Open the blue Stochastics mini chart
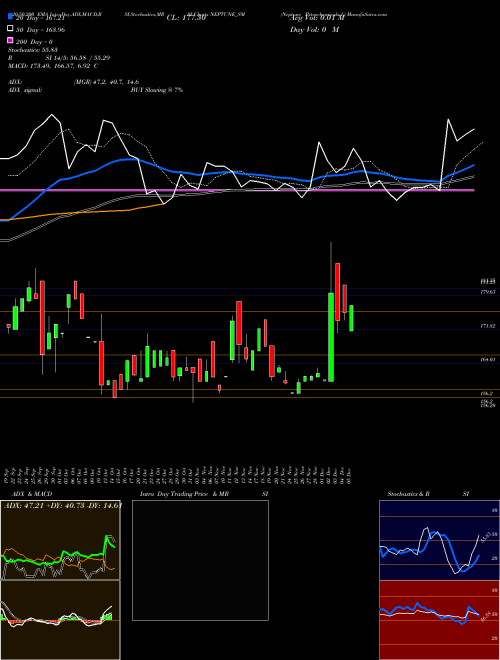 click(x=439, y=540)
